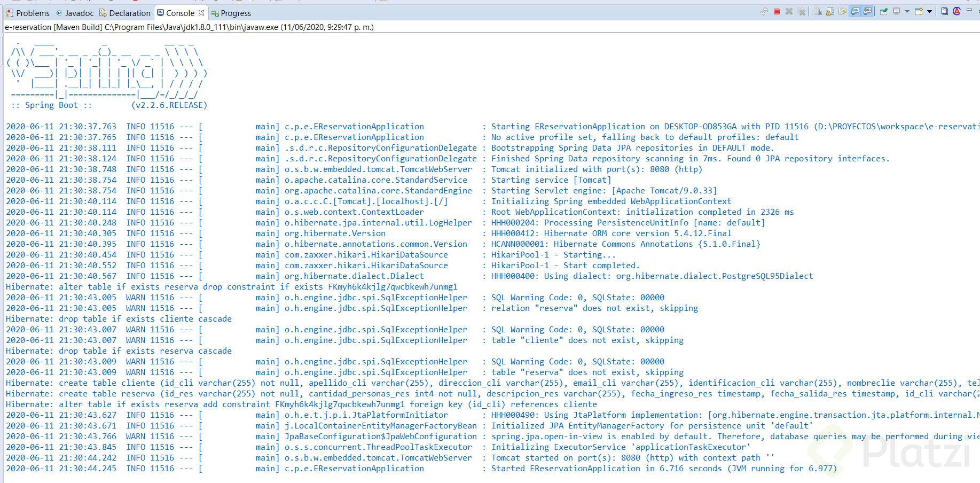
Task: Click the 'Using dialect: PostgreSQL95Dialect' line
Action: 410,276
